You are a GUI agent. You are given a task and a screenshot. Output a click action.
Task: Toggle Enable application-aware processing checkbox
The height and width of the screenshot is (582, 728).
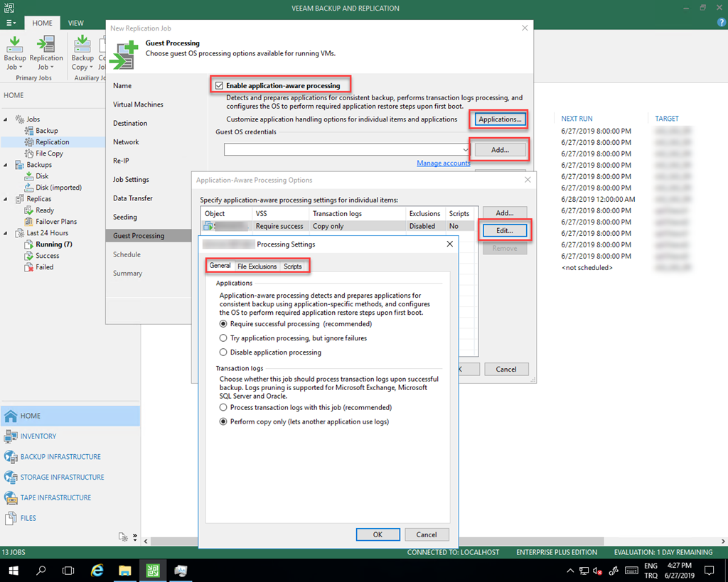click(x=219, y=85)
